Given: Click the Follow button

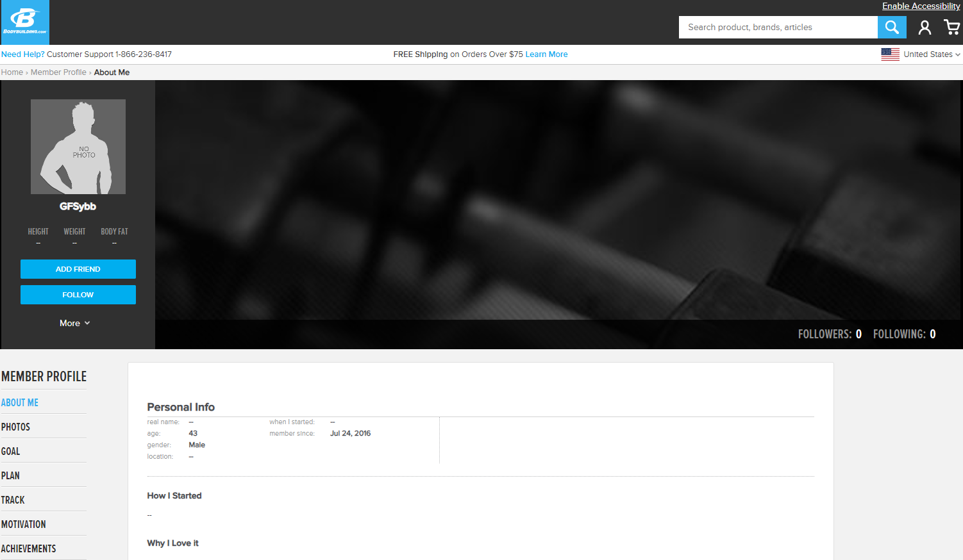Looking at the screenshot, I should [x=78, y=295].
